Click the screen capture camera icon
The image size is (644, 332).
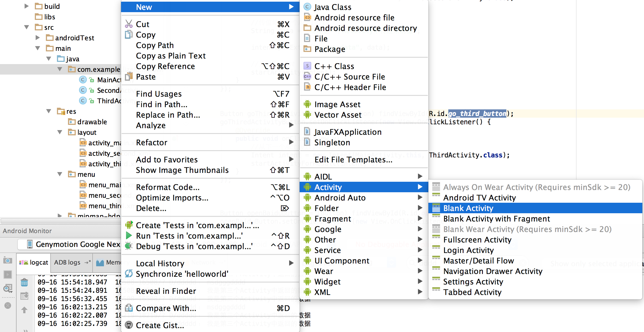[7, 260]
